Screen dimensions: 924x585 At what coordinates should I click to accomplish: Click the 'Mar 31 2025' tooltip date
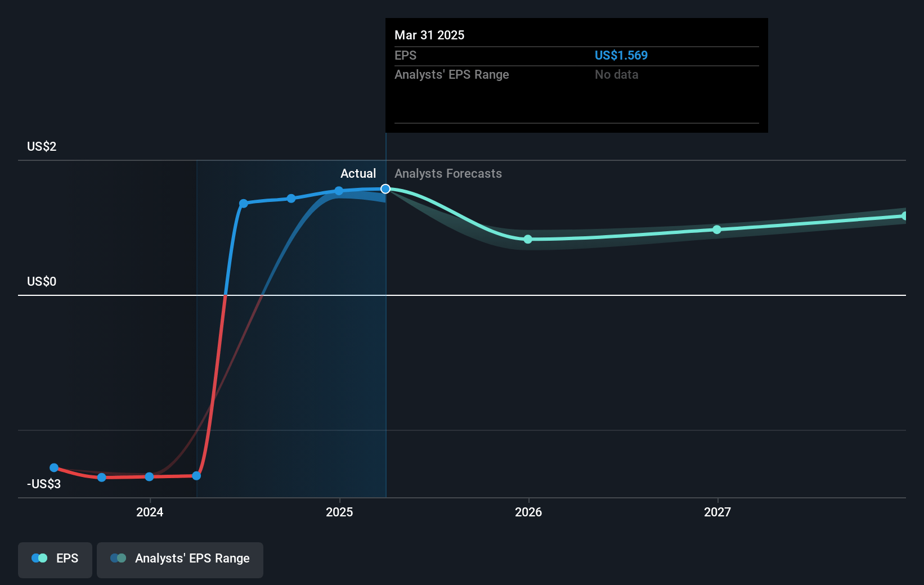pos(429,35)
